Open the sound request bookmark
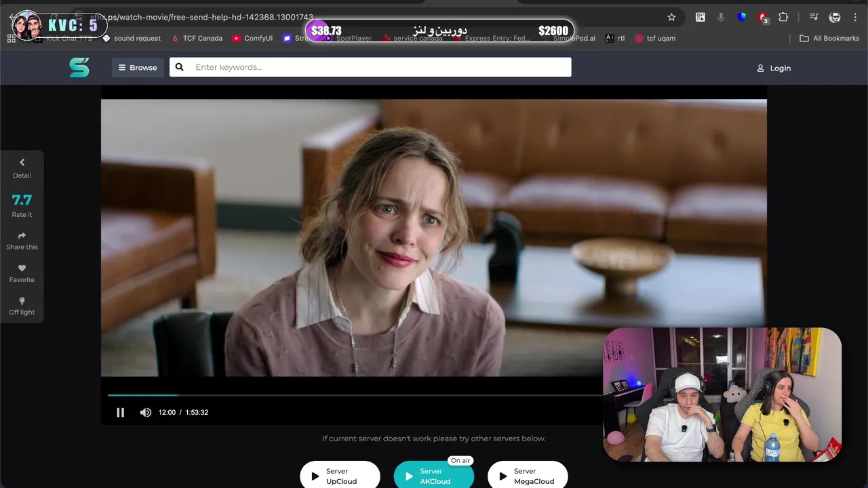This screenshot has width=868, height=488. coord(131,38)
